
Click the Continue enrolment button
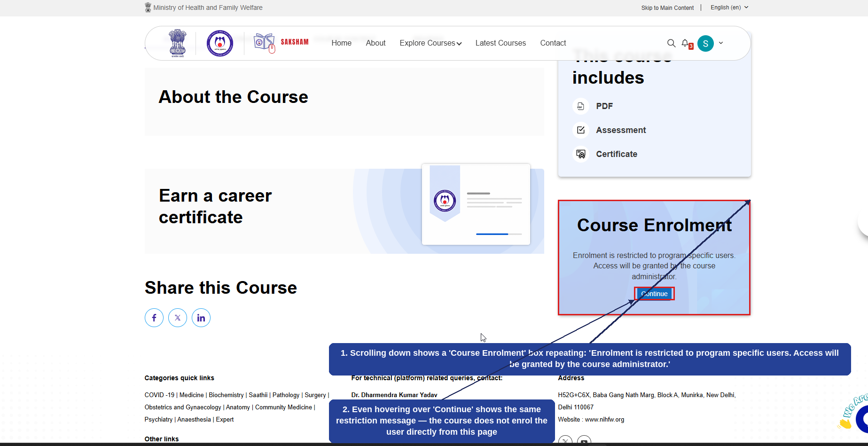pos(654,294)
